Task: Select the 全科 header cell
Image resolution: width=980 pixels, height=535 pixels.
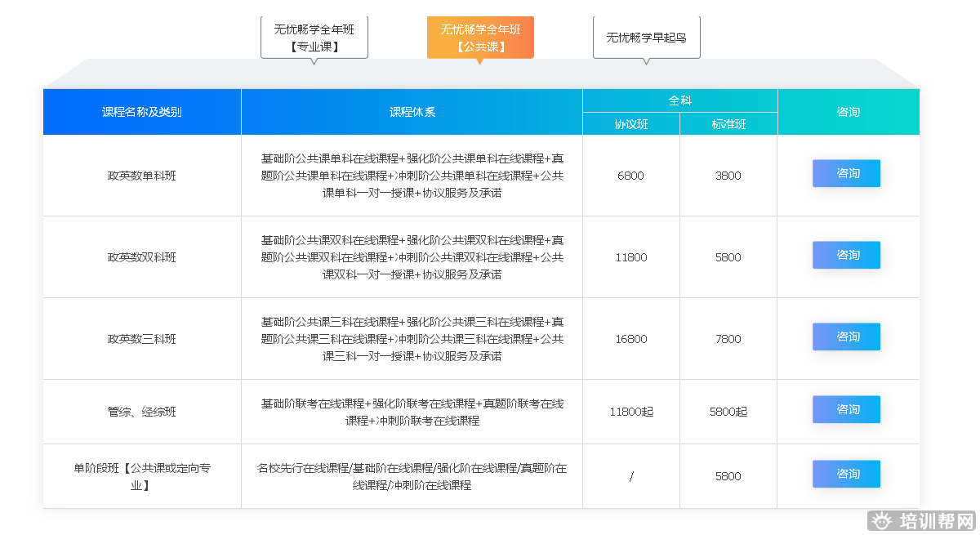Action: point(679,100)
